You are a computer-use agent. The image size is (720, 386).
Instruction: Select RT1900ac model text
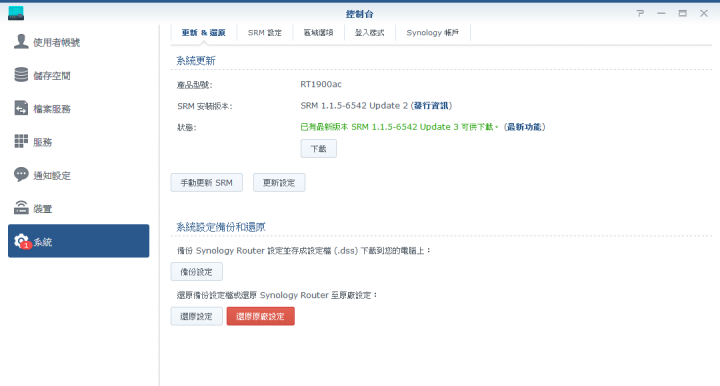click(x=321, y=84)
